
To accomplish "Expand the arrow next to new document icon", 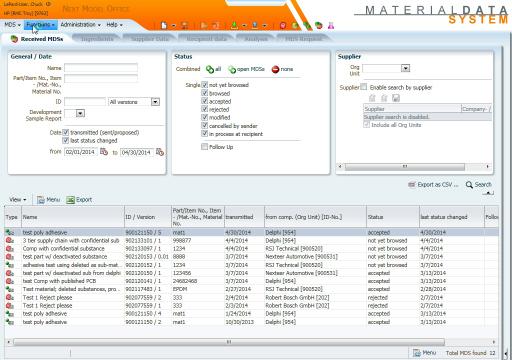I will click(173, 26).
